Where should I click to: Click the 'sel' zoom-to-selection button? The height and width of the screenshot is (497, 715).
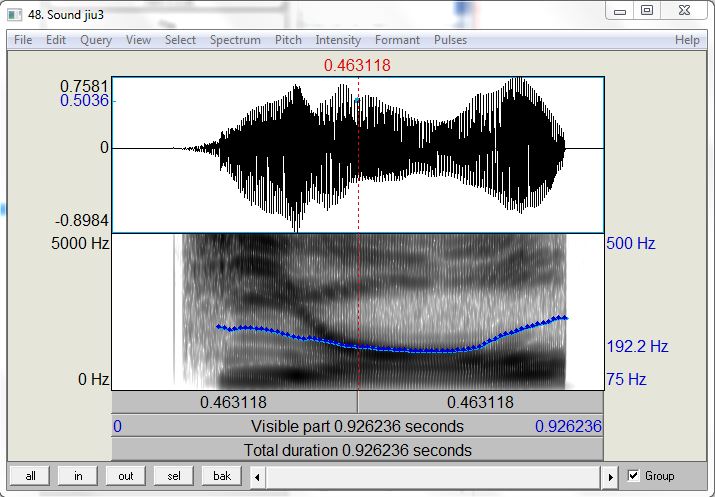(174, 476)
